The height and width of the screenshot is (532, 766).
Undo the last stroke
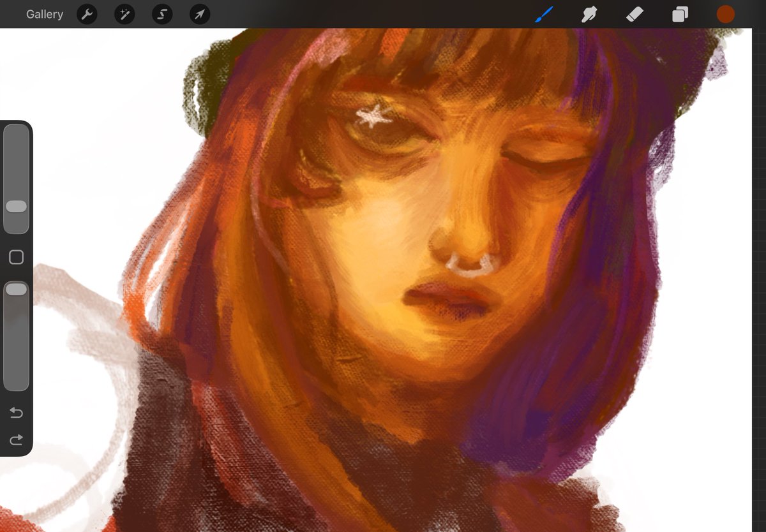tap(16, 413)
